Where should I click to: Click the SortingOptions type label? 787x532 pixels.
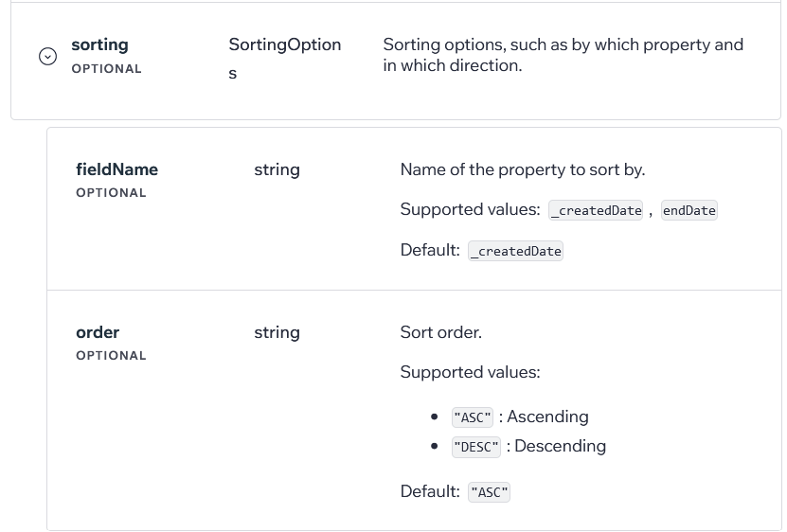(x=284, y=59)
